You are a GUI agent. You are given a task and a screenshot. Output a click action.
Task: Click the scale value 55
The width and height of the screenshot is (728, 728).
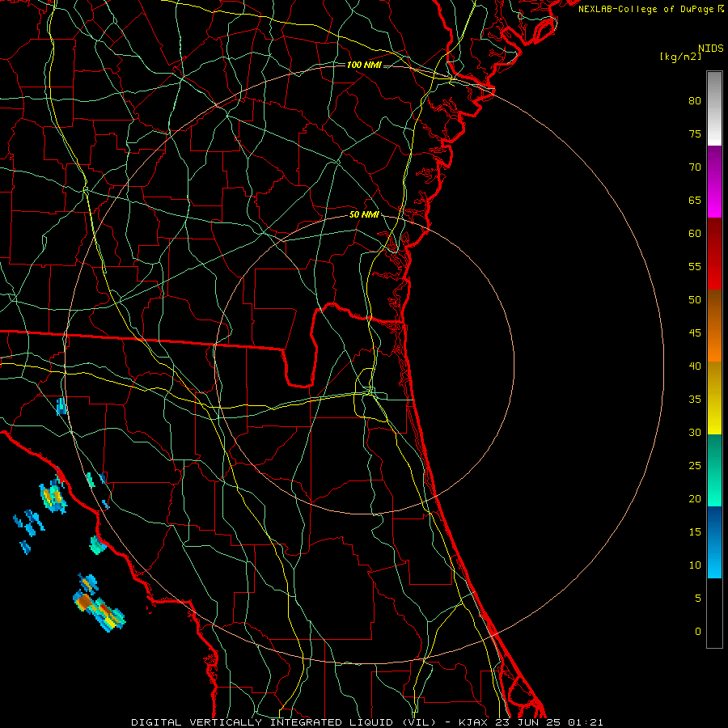point(695,267)
